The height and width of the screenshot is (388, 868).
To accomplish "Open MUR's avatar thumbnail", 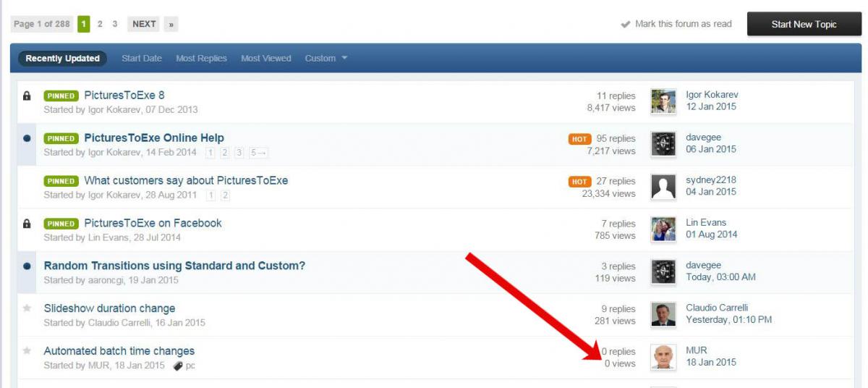I will click(x=663, y=358).
